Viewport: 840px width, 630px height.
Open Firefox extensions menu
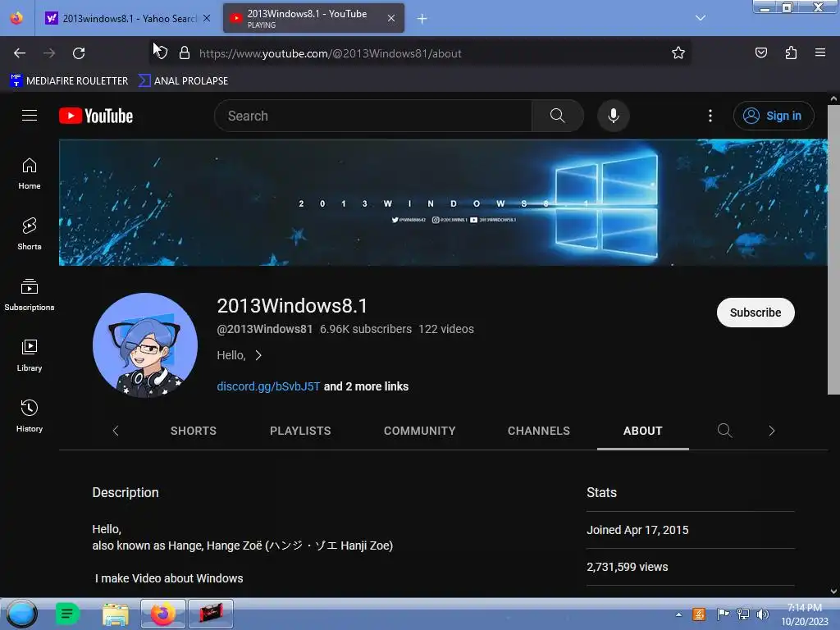coord(791,53)
